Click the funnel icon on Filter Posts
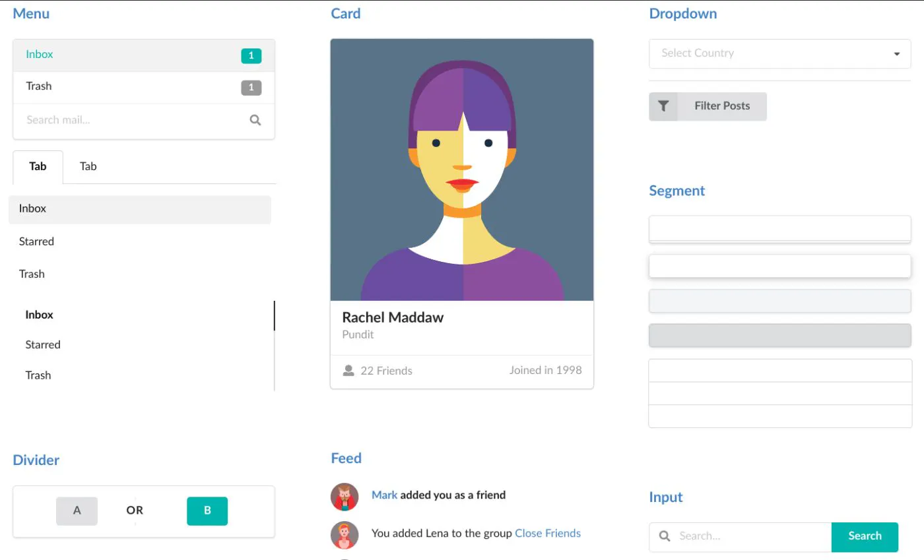924x560 pixels. [x=663, y=106]
